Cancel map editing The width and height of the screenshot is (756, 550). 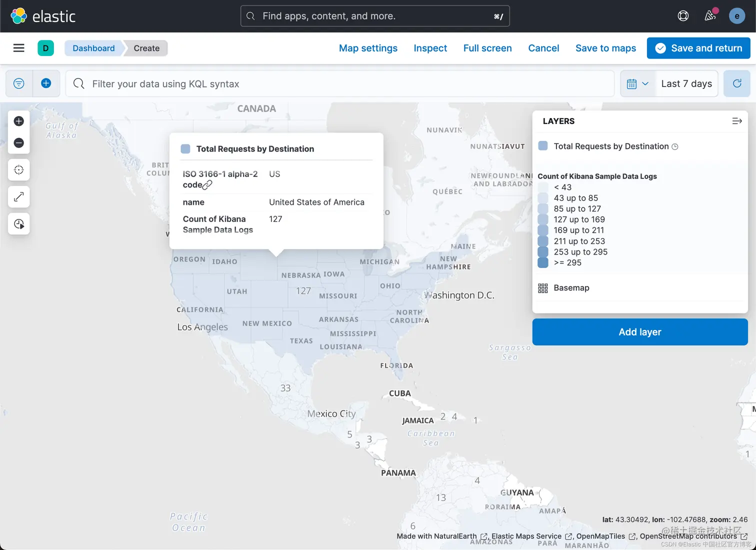(x=543, y=48)
